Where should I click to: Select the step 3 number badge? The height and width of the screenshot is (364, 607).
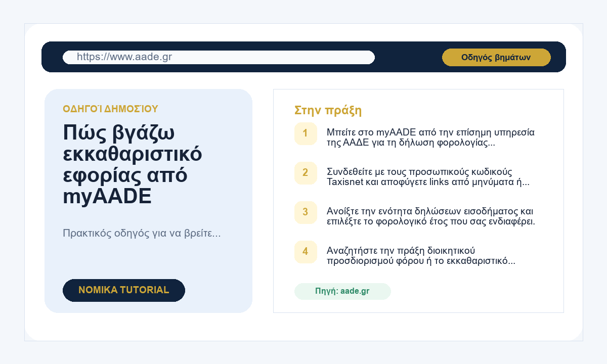[306, 212]
